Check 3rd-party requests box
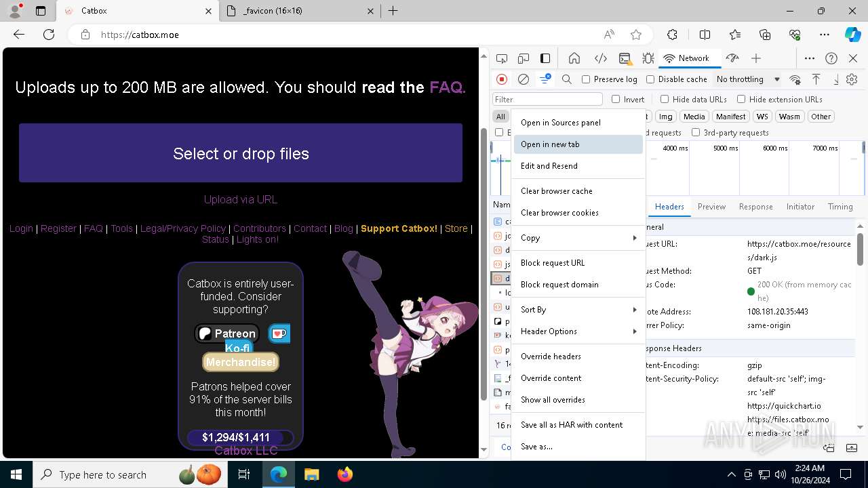The image size is (868, 488). [x=696, y=132]
